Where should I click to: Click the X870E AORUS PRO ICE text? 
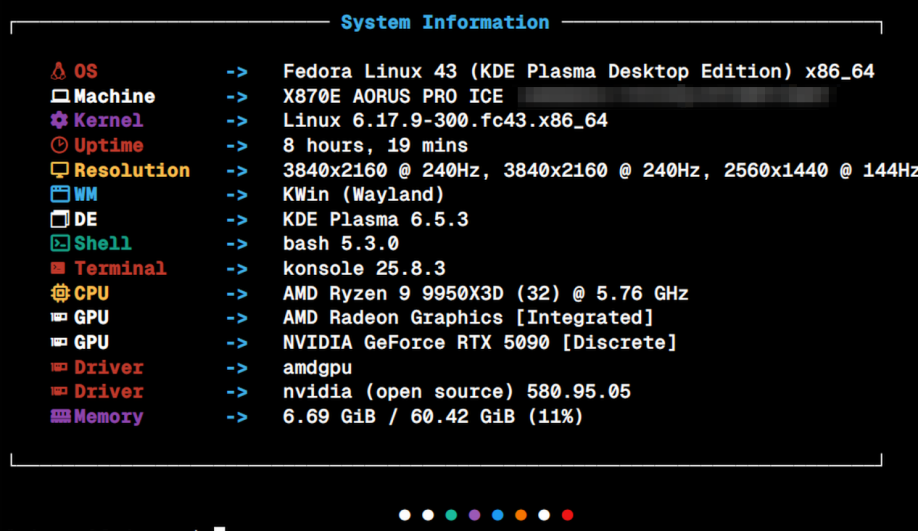(x=393, y=96)
